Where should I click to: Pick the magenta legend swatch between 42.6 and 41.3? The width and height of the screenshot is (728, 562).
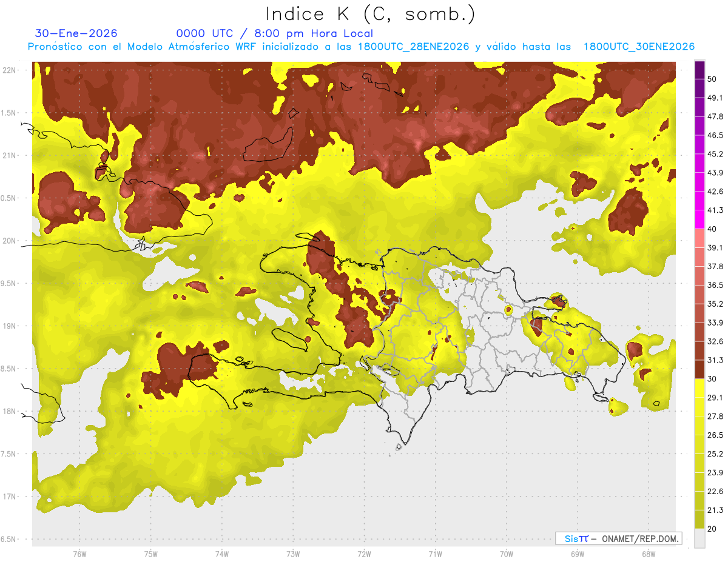tap(699, 201)
